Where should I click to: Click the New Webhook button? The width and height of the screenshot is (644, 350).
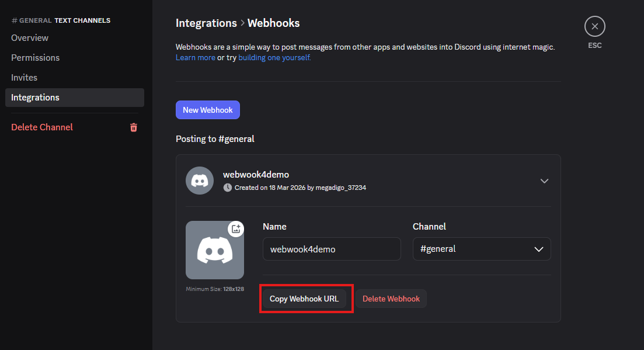coord(207,109)
